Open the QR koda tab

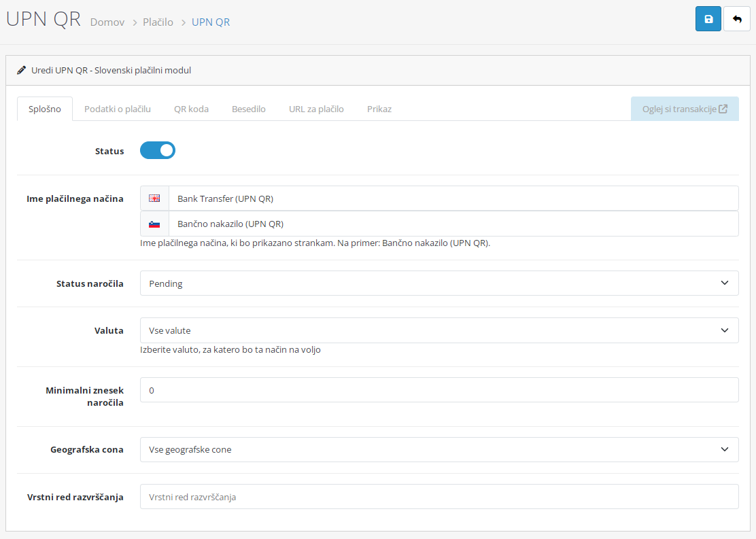191,109
